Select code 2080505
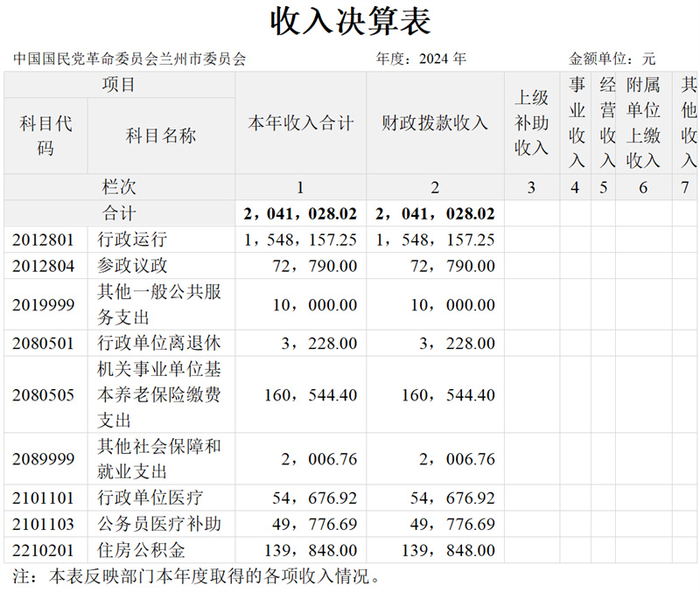The width and height of the screenshot is (700, 592). 43,395
